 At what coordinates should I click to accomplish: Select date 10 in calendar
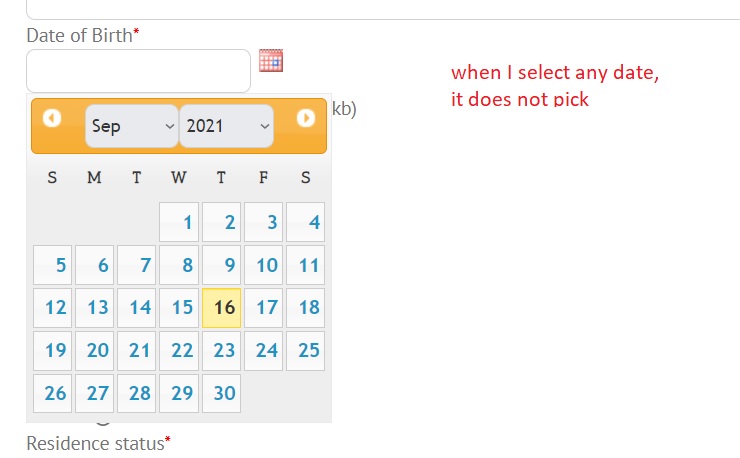tap(263, 265)
